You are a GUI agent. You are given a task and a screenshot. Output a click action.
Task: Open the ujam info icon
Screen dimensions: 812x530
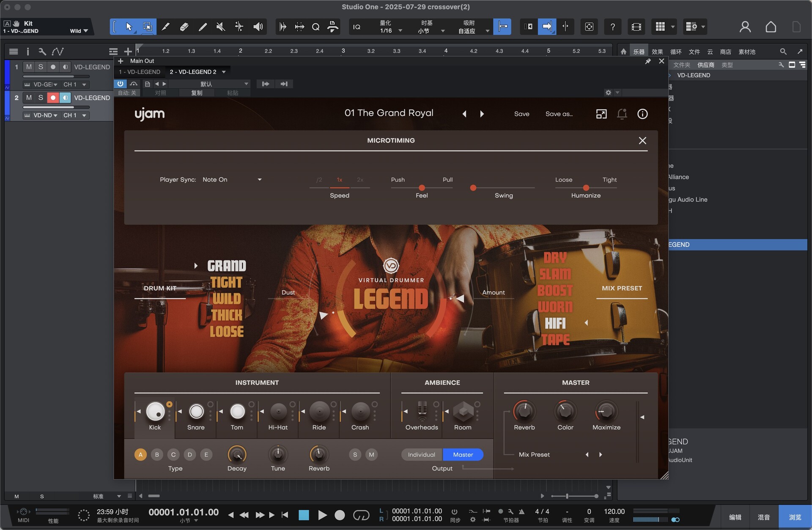[642, 114]
